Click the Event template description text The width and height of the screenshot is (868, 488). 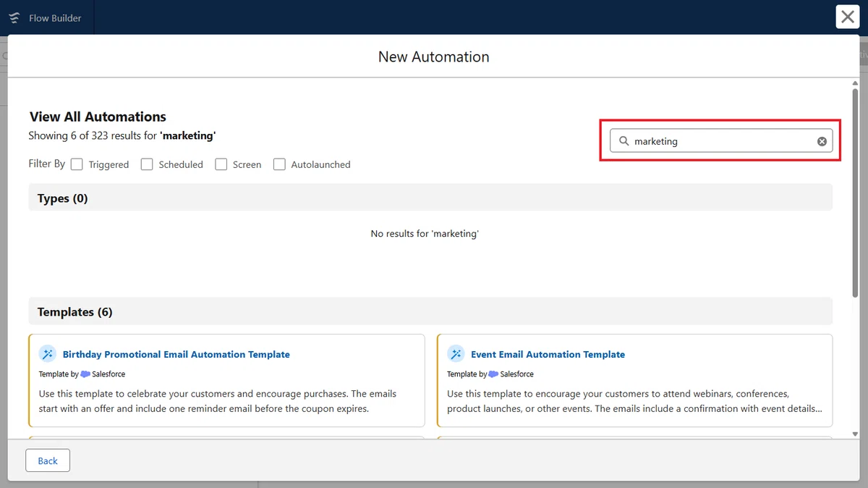pyautogui.click(x=634, y=401)
